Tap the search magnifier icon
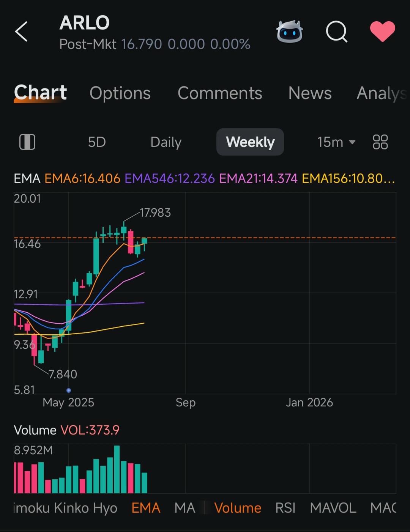The height and width of the screenshot is (532, 410). coord(337,31)
